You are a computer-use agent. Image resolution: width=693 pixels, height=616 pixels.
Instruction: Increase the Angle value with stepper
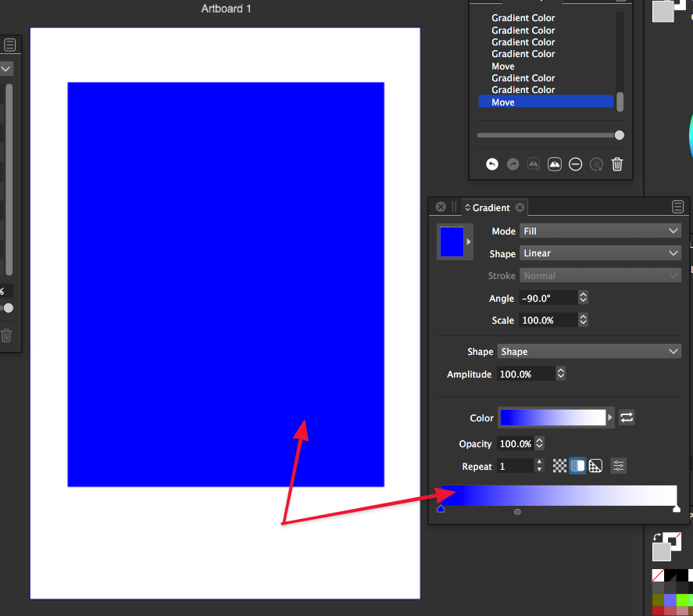[583, 295]
